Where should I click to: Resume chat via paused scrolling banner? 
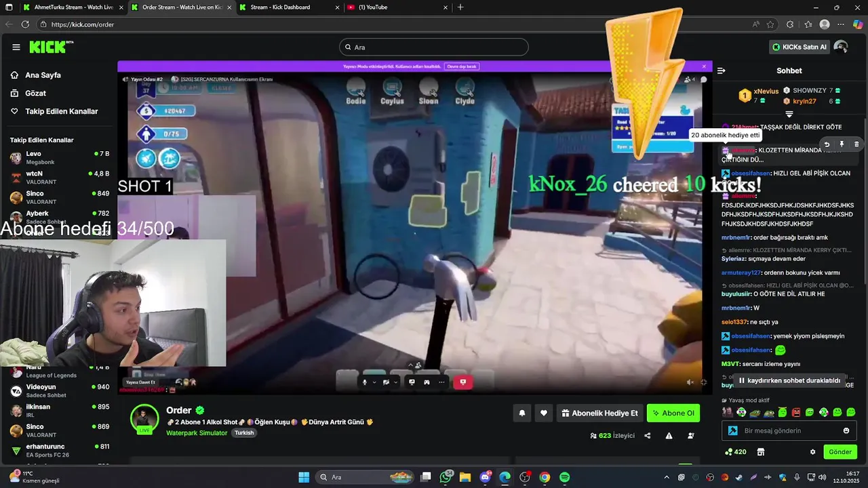pyautogui.click(x=790, y=381)
